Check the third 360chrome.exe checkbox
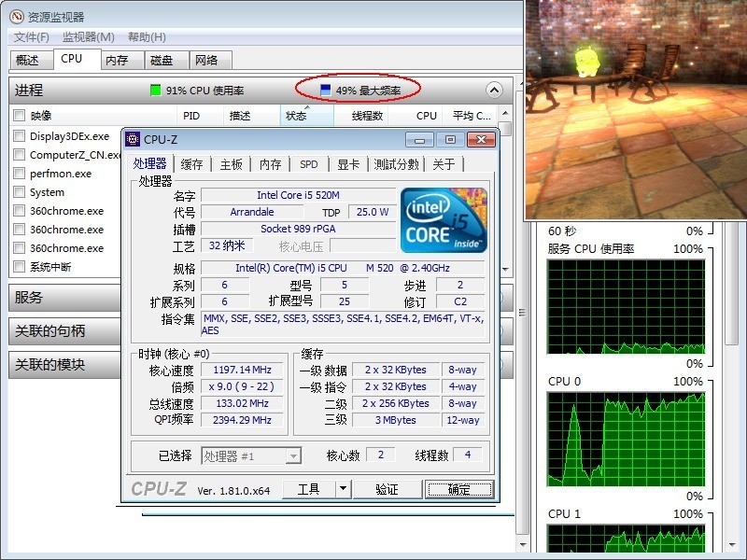747x560 pixels. pyautogui.click(x=20, y=247)
